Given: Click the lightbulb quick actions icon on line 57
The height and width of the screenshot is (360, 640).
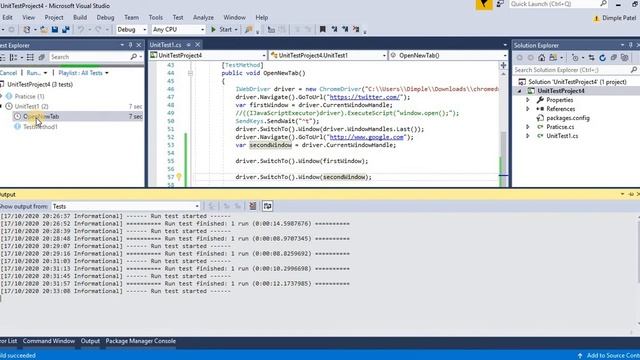Looking at the screenshot, I should click(x=179, y=177).
